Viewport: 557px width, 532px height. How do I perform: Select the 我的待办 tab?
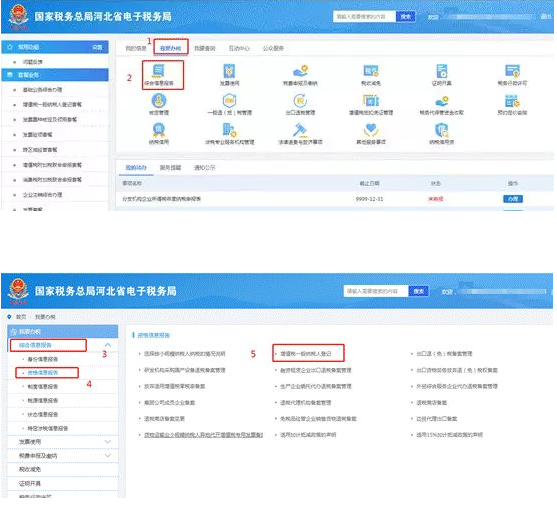[136, 168]
